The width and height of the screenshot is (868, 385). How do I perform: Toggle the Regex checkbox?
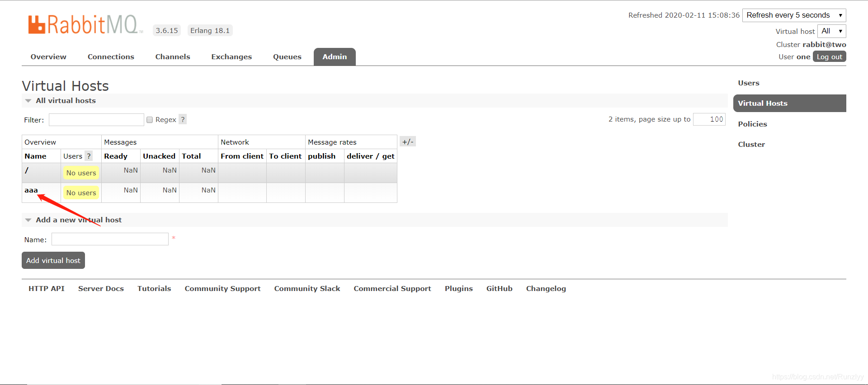[150, 120]
